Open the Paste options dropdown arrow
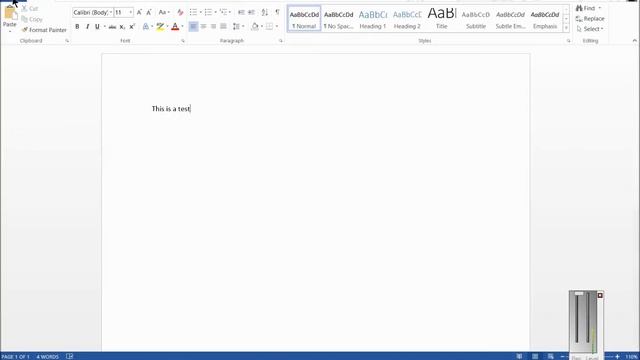640x360 pixels. click(10, 31)
